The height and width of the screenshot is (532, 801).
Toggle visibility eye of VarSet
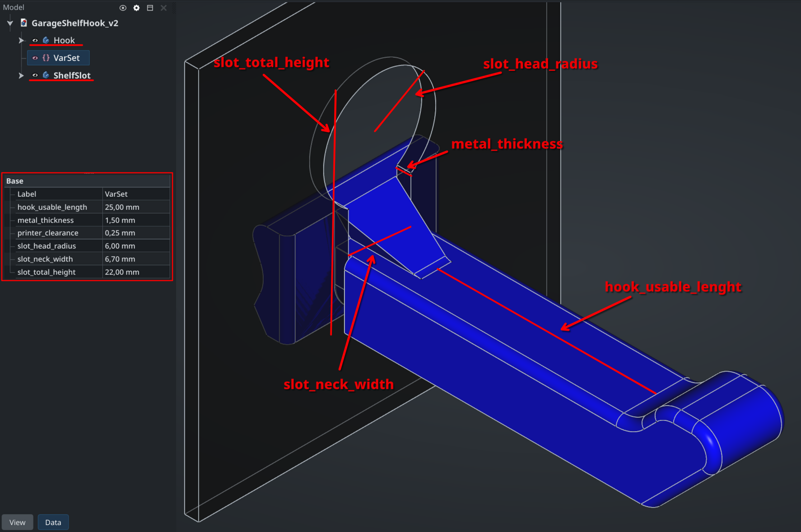click(35, 58)
